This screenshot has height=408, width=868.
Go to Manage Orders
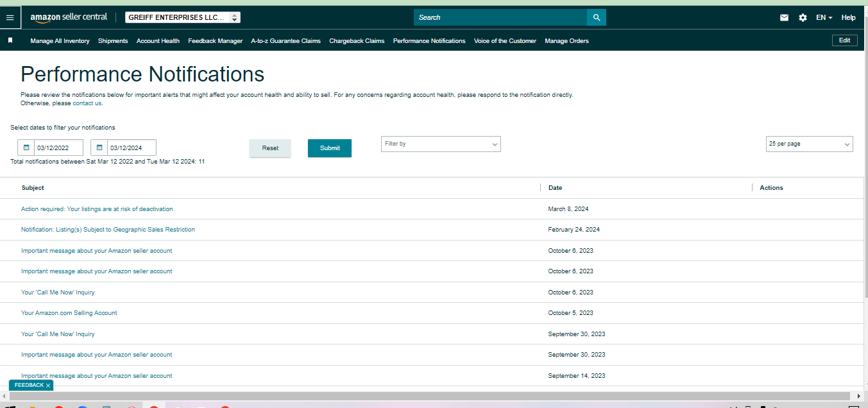566,40
